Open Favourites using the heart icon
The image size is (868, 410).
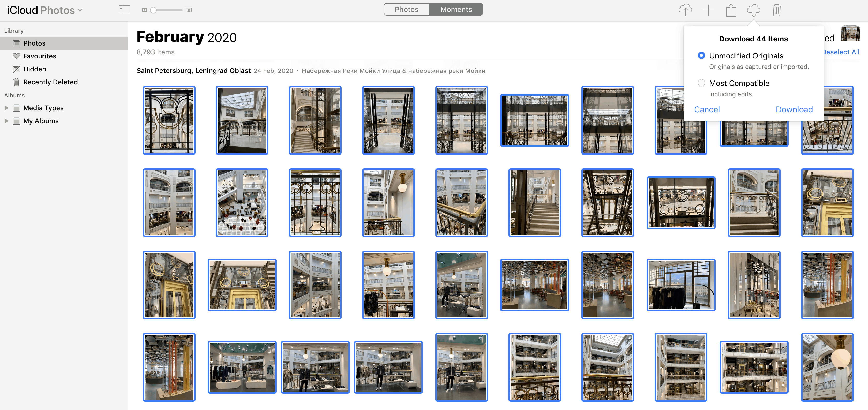point(39,56)
